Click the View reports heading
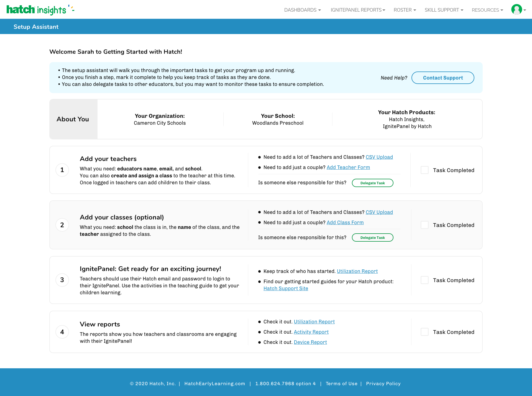532x396 pixels. click(x=100, y=324)
